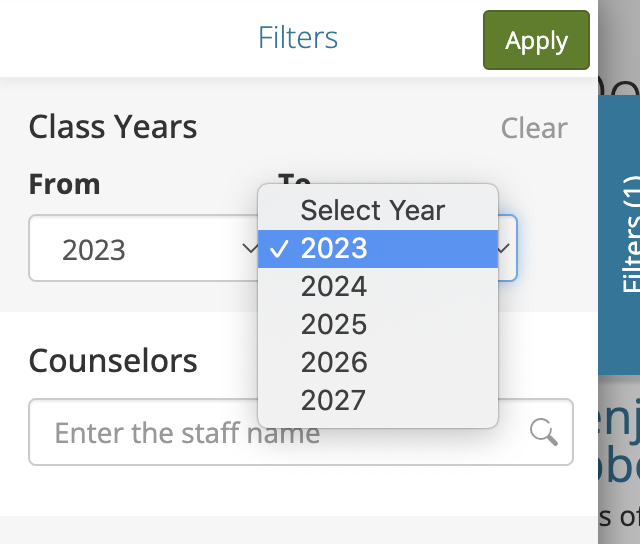Viewport: 640px width, 544px height.
Task: Open the From year dropdown
Action: [145, 248]
